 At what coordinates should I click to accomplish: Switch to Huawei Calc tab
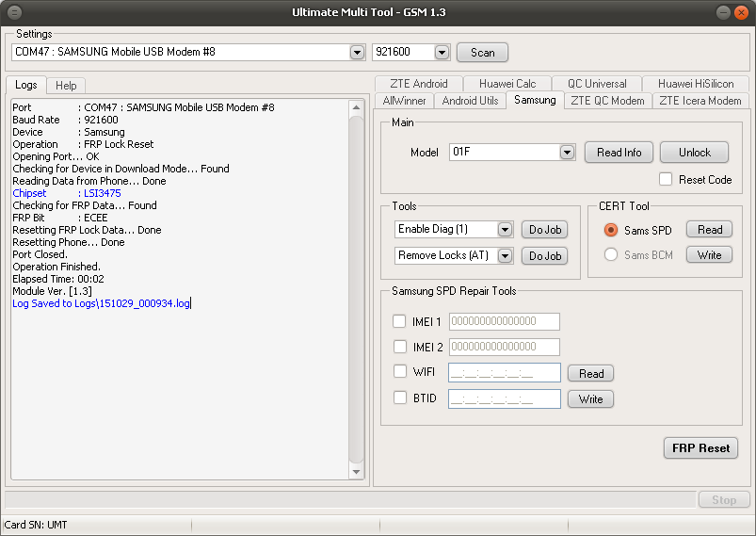(507, 84)
